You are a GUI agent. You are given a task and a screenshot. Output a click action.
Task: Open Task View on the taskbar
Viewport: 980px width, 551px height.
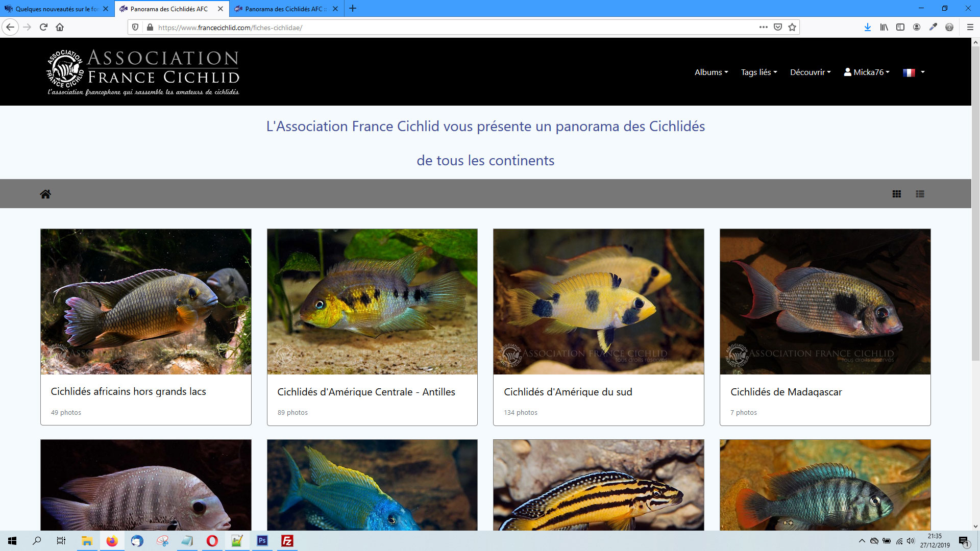(x=61, y=541)
